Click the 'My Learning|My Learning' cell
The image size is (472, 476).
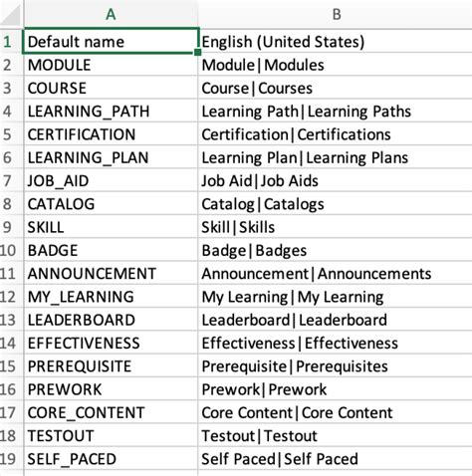click(336, 297)
